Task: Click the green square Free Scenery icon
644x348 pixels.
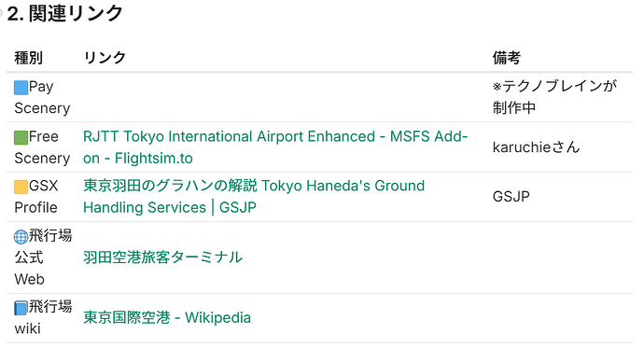Action: (21, 137)
